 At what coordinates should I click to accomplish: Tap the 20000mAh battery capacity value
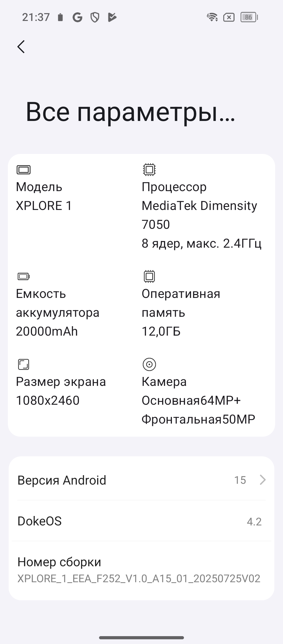pos(47,331)
